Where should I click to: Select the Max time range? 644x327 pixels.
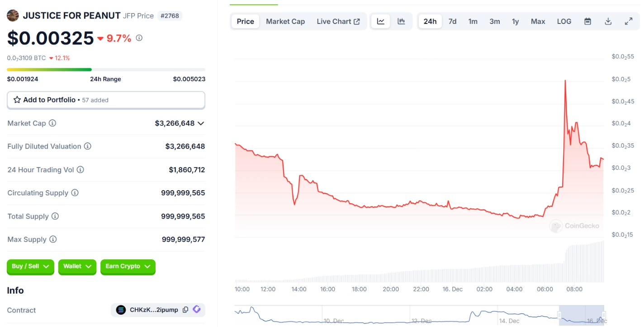[538, 21]
